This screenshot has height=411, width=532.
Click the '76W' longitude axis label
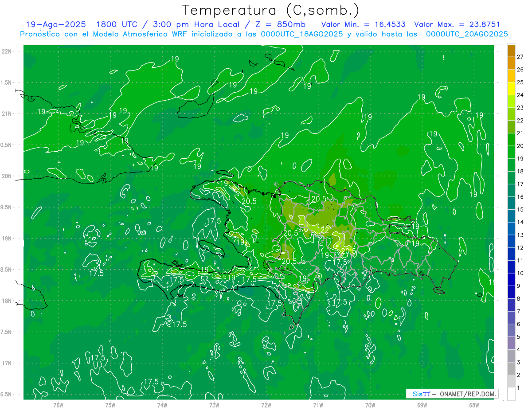pos(58,405)
